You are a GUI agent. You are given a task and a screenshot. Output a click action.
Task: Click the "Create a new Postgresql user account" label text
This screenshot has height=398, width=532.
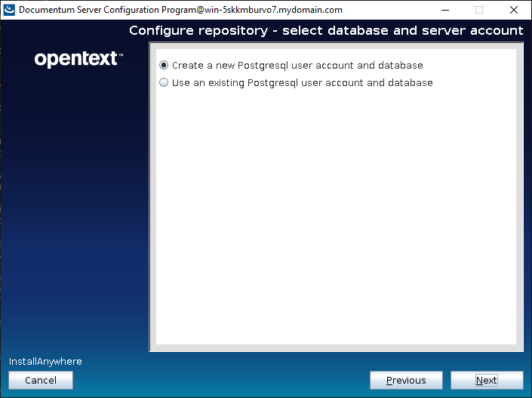tap(297, 66)
